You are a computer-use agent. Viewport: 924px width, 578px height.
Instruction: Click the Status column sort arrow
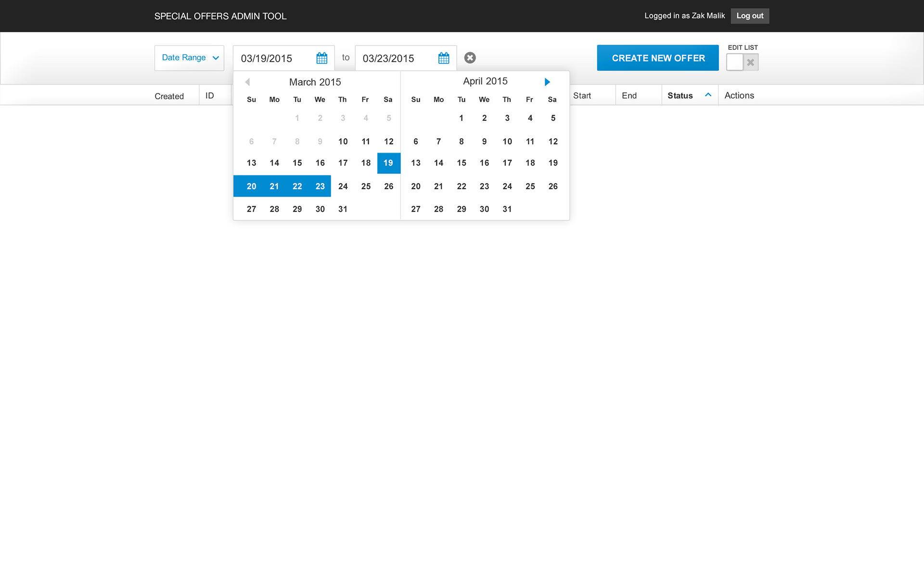point(708,95)
